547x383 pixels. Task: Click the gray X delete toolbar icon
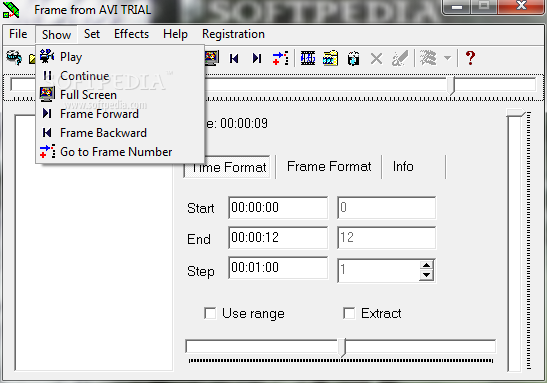376,58
